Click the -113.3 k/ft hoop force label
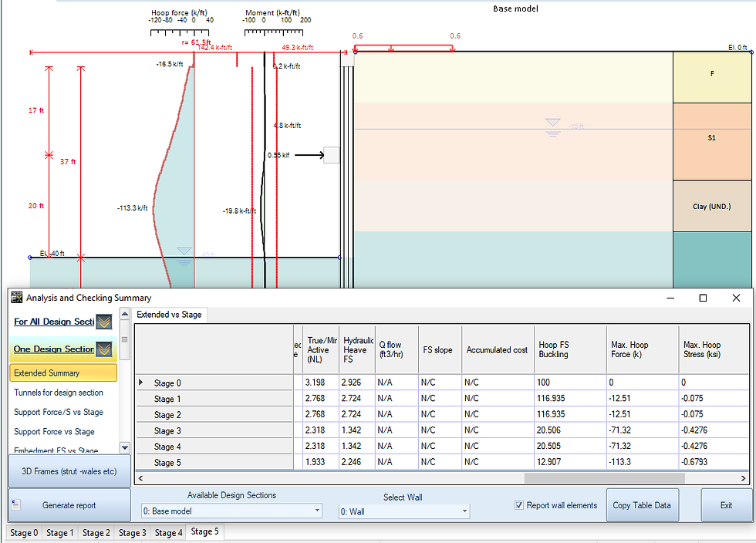This screenshot has height=543, width=756. (133, 207)
